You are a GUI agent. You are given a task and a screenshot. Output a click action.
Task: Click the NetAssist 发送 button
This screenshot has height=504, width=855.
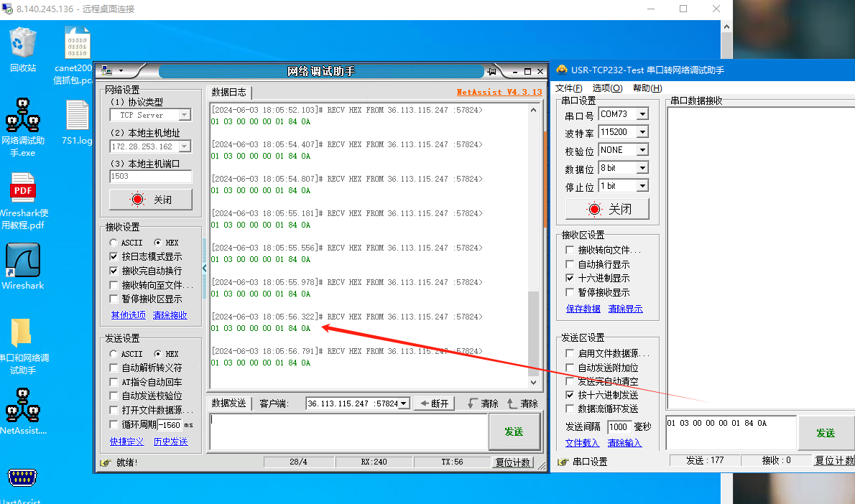point(514,431)
